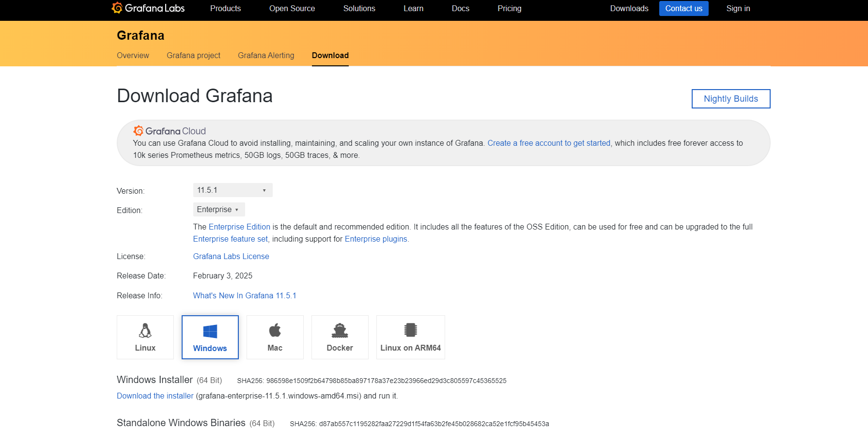This screenshot has width=868, height=430.
Task: Open the Enterprise plugins link
Action: click(376, 239)
